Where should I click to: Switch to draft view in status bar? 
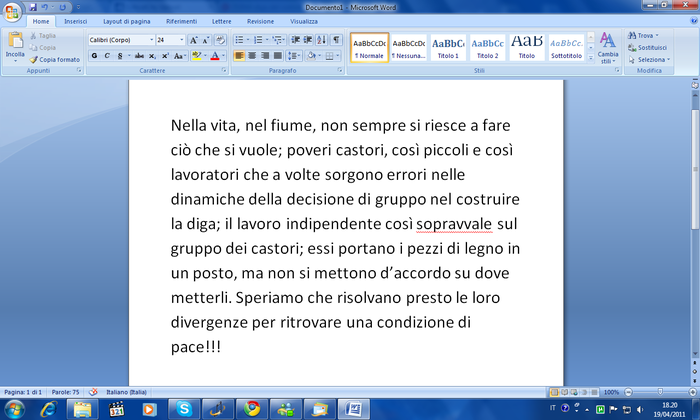pyautogui.click(x=594, y=392)
